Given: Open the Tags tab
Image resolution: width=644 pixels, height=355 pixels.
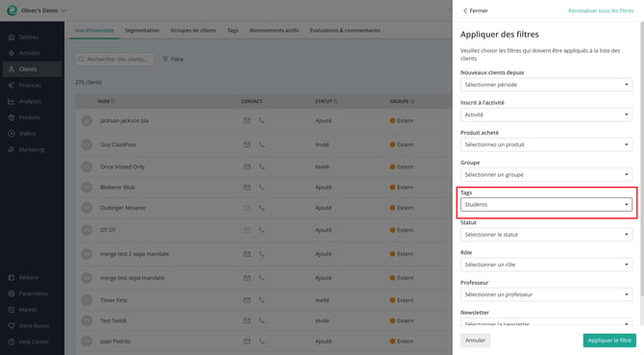Looking at the screenshot, I should pos(233,31).
